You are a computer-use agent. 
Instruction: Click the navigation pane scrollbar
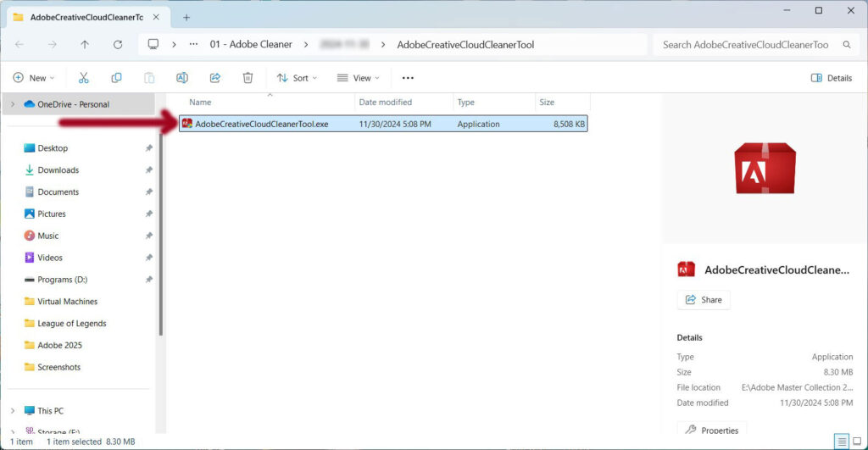click(x=160, y=232)
